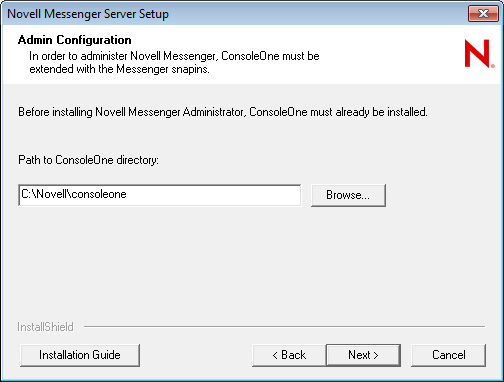Click the red Novell N logo
Viewport: 504px width, 382px height.
click(479, 54)
